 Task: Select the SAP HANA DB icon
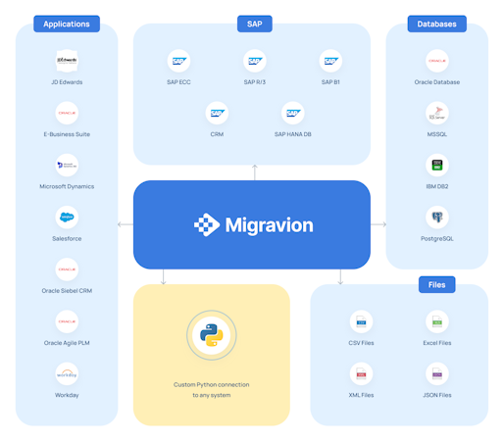tap(293, 113)
